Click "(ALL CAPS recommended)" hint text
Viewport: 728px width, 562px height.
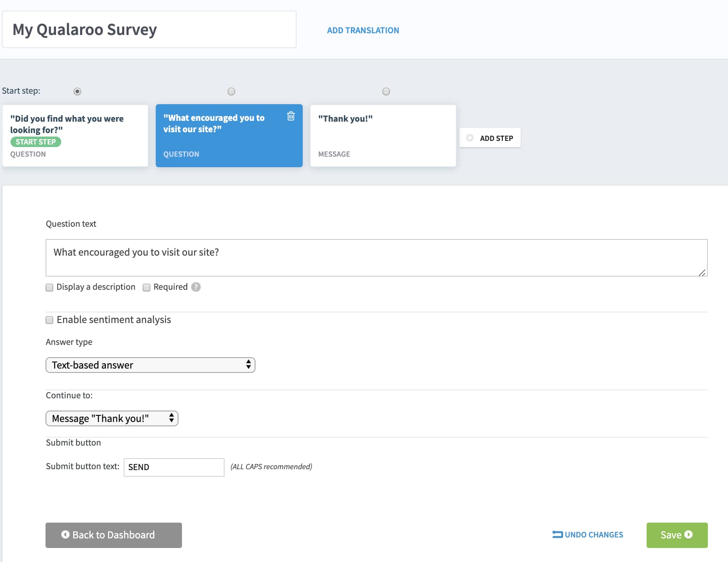pyautogui.click(x=271, y=467)
